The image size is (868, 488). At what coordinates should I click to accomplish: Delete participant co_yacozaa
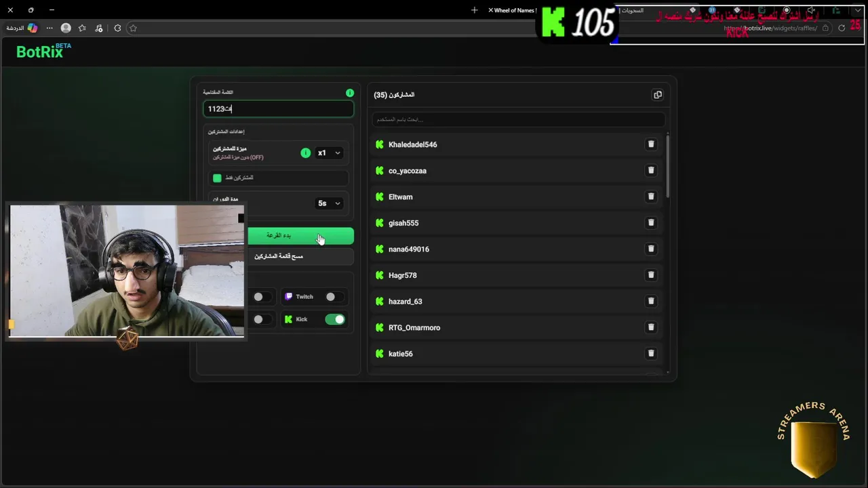[x=651, y=170]
